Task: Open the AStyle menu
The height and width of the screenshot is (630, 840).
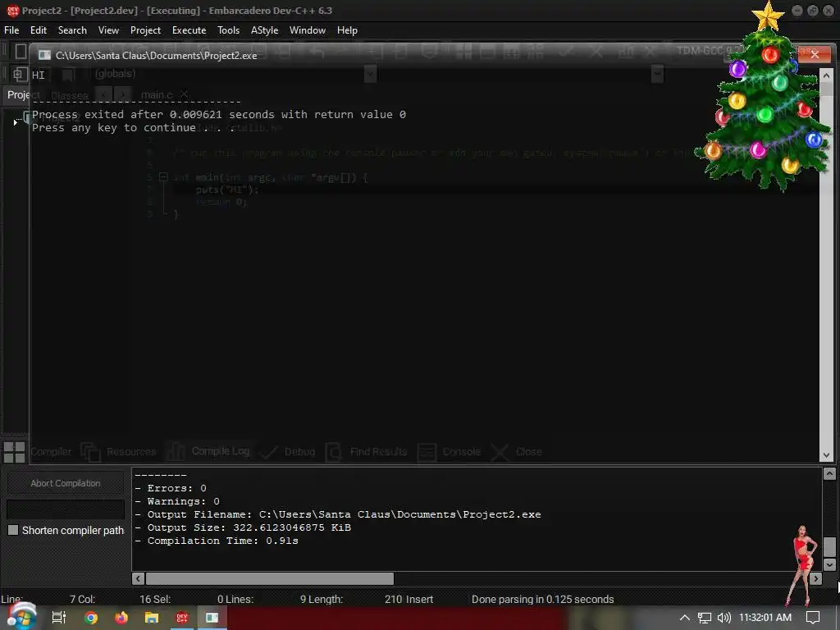Action: (265, 30)
